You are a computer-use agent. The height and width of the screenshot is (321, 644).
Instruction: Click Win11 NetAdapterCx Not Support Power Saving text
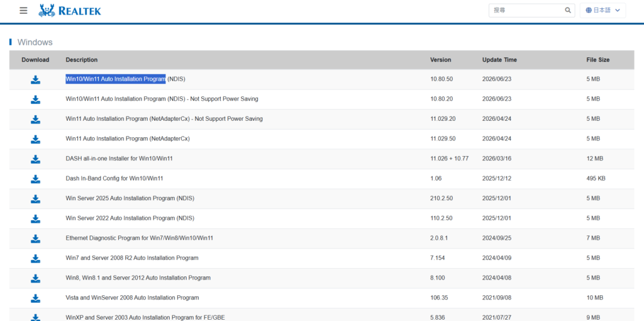[164, 119]
